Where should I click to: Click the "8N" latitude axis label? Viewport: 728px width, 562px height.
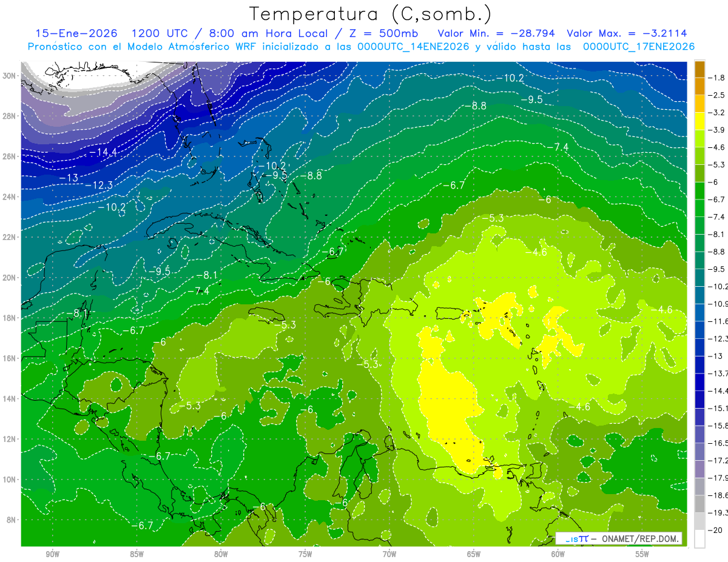(12, 520)
